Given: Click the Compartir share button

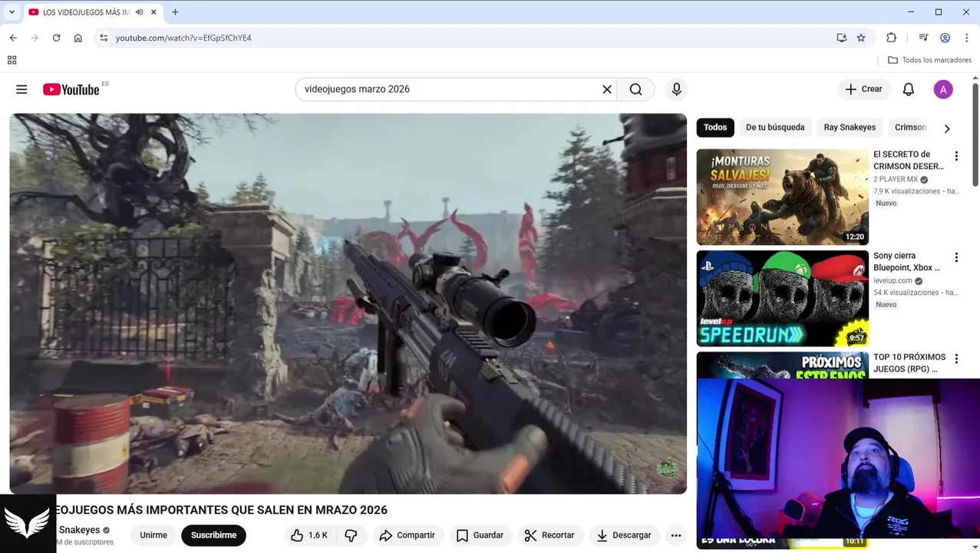Looking at the screenshot, I should [x=407, y=535].
